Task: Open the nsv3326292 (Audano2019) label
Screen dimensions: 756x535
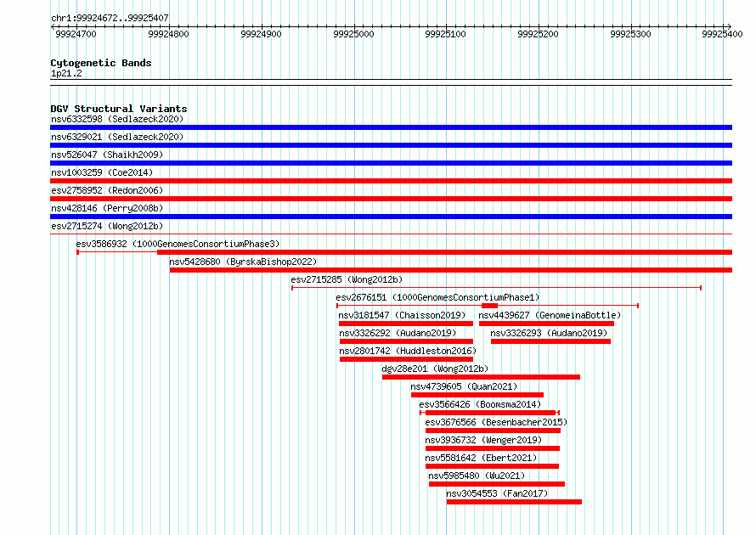Action: pos(398,333)
